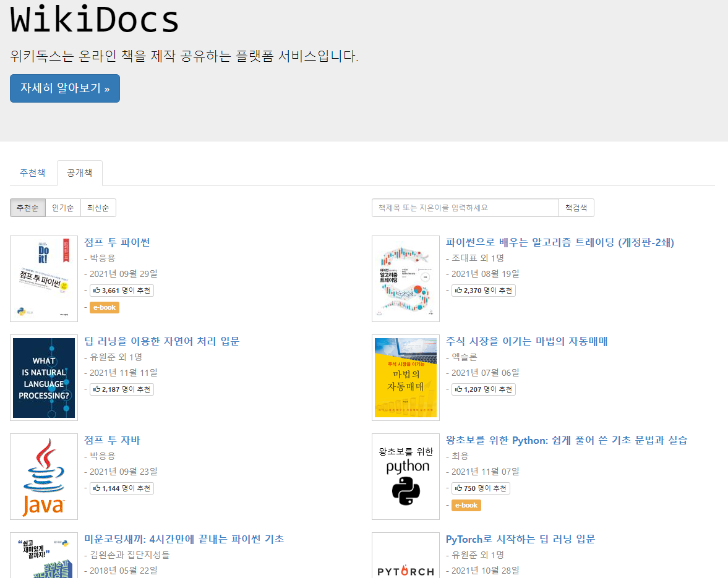Click the 2,187 recommendations thumbs-up badge

[122, 389]
